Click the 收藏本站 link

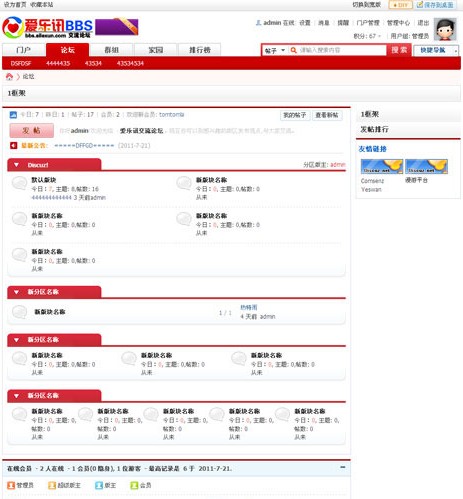(41, 5)
